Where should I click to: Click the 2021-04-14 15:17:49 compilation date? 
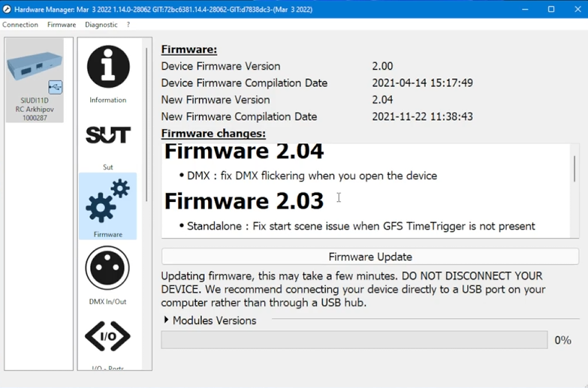click(x=422, y=83)
